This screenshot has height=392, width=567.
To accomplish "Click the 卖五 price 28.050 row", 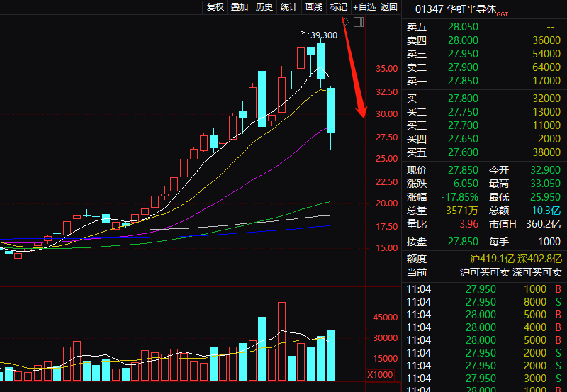I will click(x=461, y=27).
